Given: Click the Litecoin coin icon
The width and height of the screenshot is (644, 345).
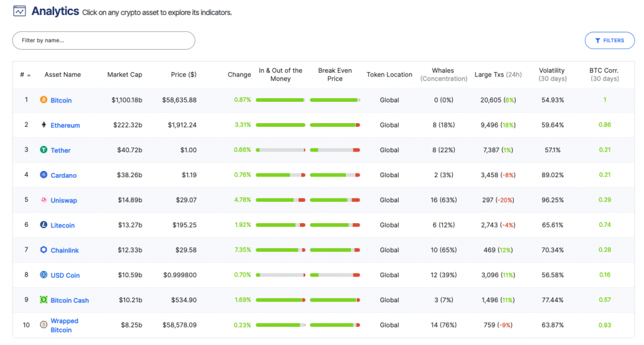Looking at the screenshot, I should [43, 225].
